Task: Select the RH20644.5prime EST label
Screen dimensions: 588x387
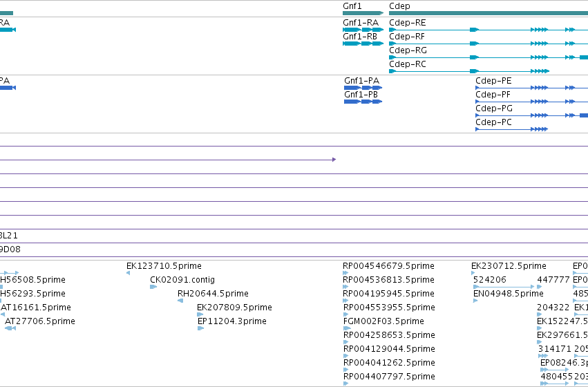Action: [213, 293]
